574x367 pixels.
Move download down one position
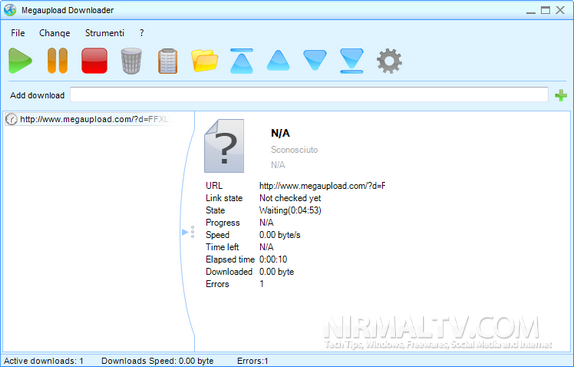coord(315,61)
